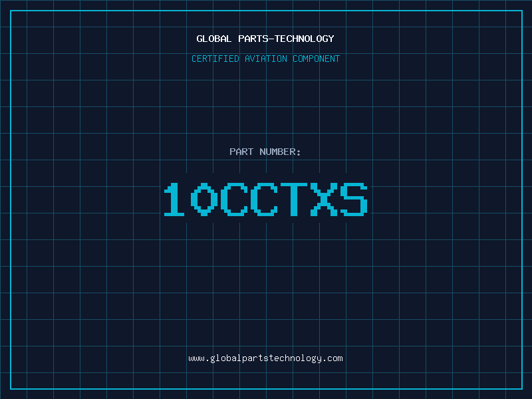Select the part number 10CCTXS
The image size is (532, 399).
click(x=265, y=199)
